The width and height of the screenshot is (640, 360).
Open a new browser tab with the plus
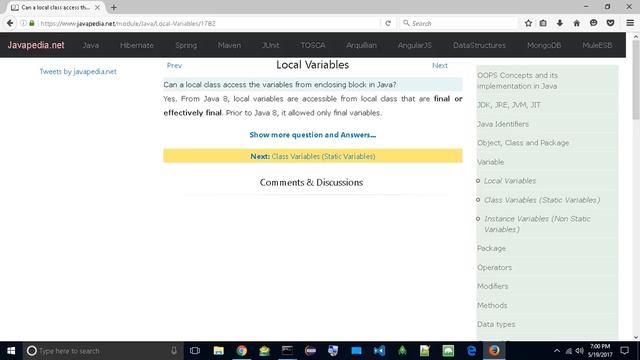tap(113, 7)
